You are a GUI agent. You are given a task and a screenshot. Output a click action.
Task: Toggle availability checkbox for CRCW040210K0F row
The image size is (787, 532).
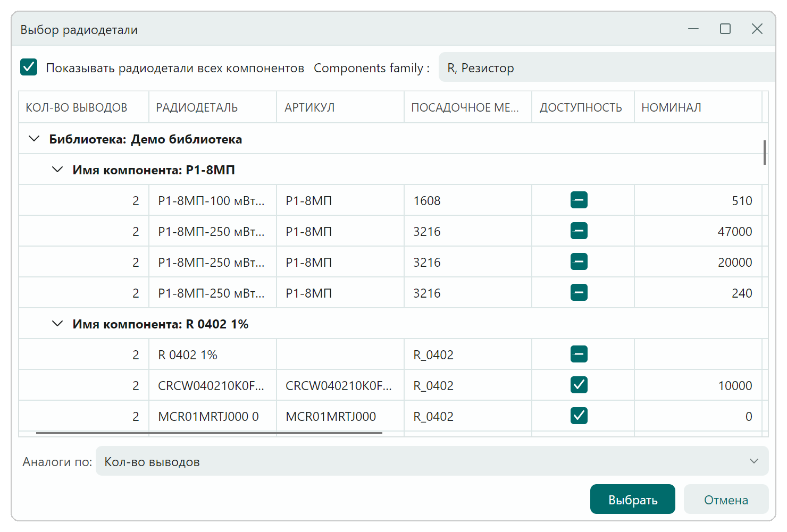tap(579, 385)
